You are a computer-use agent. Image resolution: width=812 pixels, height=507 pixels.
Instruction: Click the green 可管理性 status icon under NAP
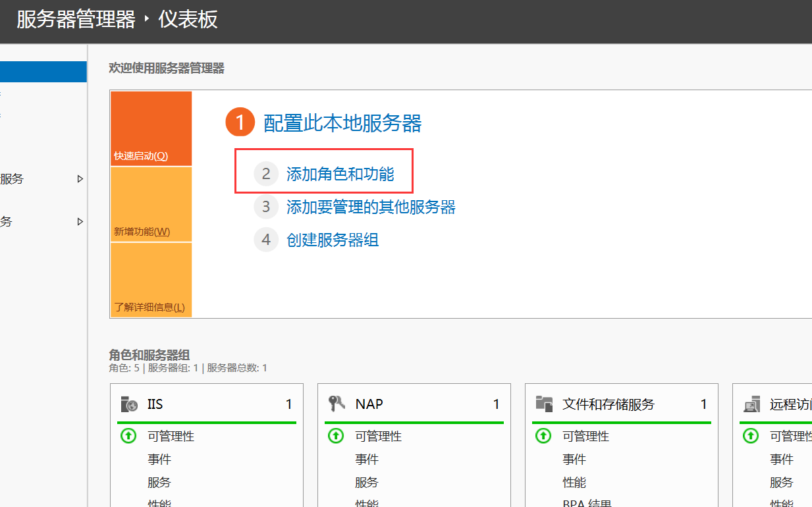336,436
